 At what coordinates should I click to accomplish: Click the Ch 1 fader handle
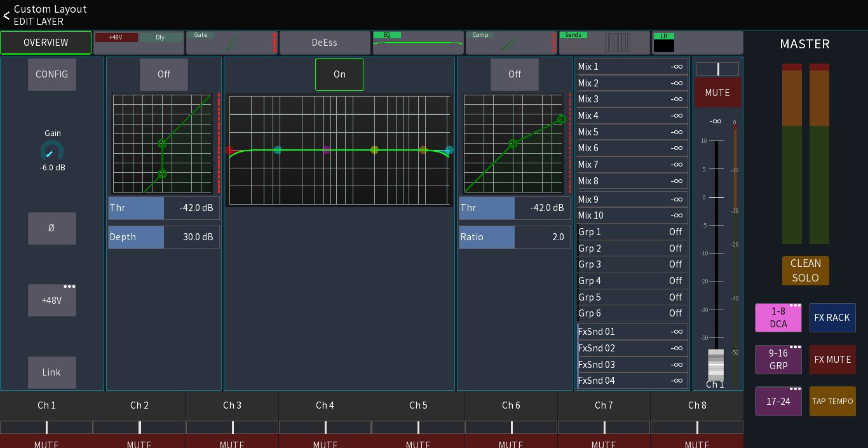715,364
